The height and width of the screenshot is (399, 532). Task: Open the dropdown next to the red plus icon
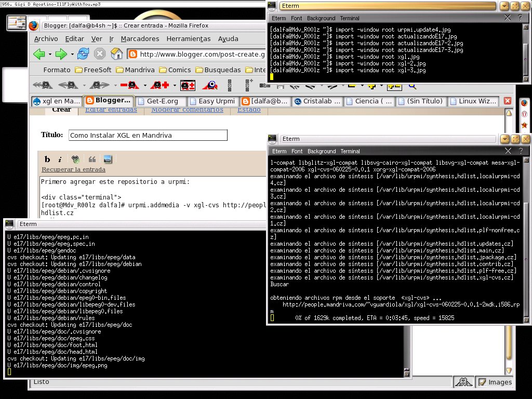coord(175,86)
